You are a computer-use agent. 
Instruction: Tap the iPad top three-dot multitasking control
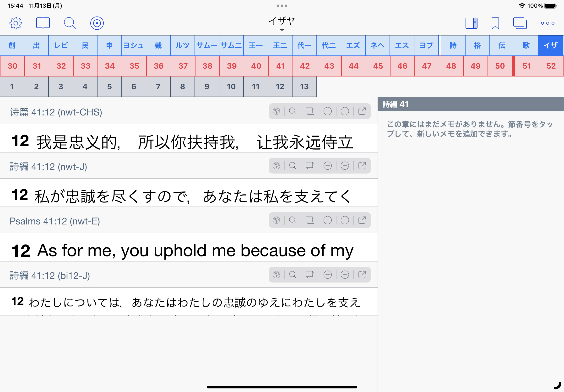[x=282, y=6]
